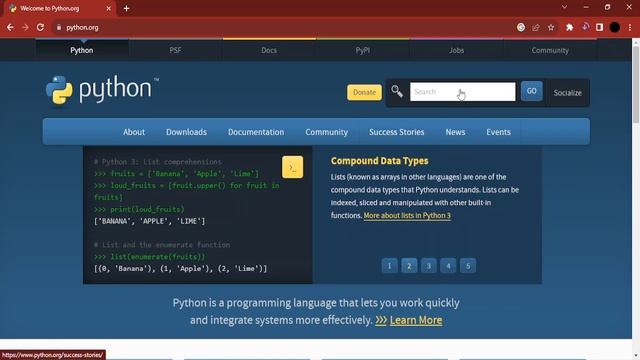
Task: Open the tab search chevron
Action: point(564,7)
